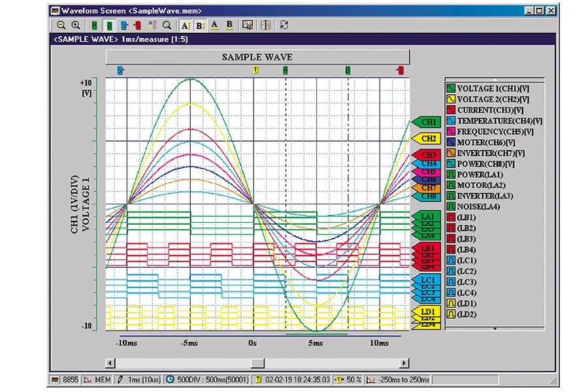Viewport: 588px width, 392px height.
Task: Click the B with horizontal ruler icon
Action: coord(229,25)
